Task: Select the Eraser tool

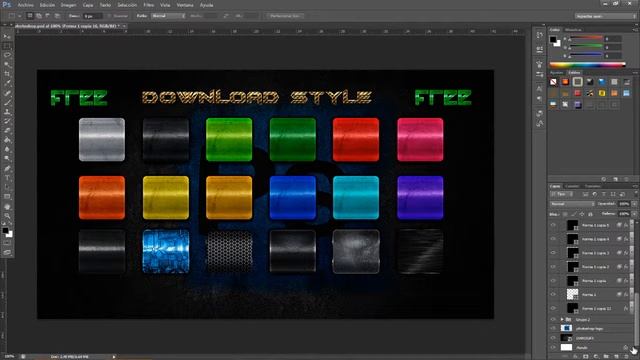Action: pyautogui.click(x=7, y=131)
